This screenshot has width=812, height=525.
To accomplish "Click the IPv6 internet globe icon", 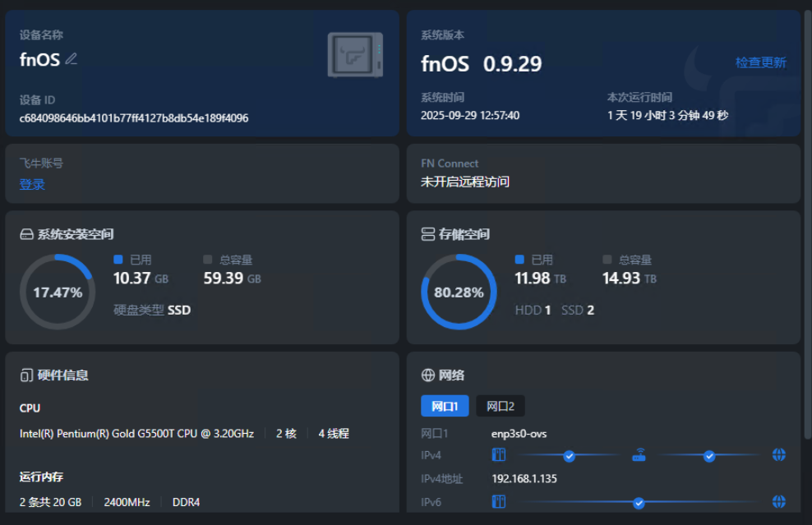I will (779, 501).
